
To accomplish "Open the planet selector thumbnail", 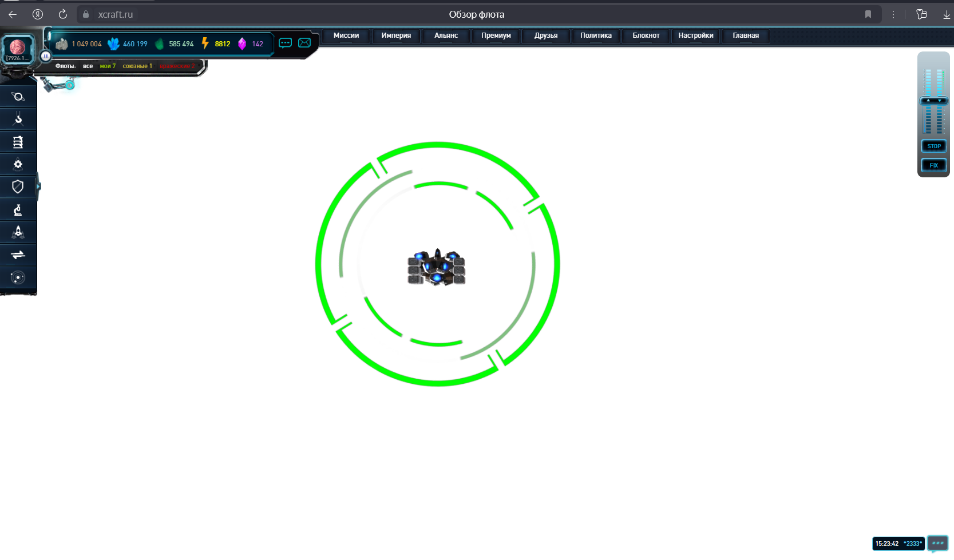I will [17, 49].
